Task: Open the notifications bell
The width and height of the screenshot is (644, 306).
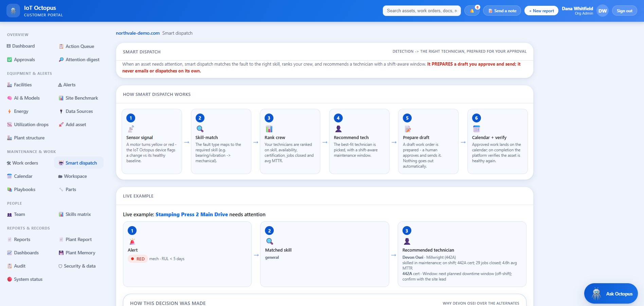Action: click(472, 11)
